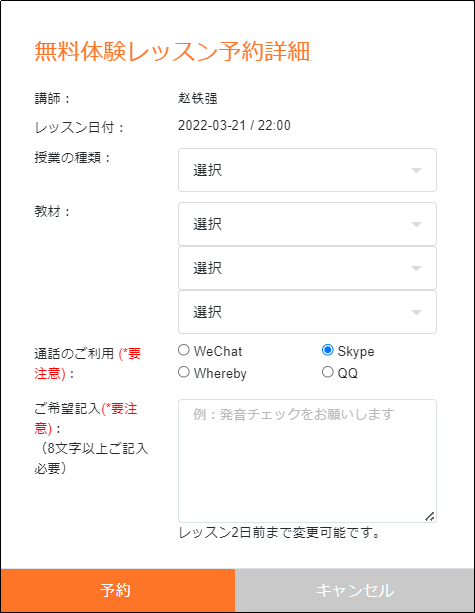Image resolution: width=475 pixels, height=613 pixels.
Task: Click the 予約 button to book
Action: pyautogui.click(x=118, y=590)
